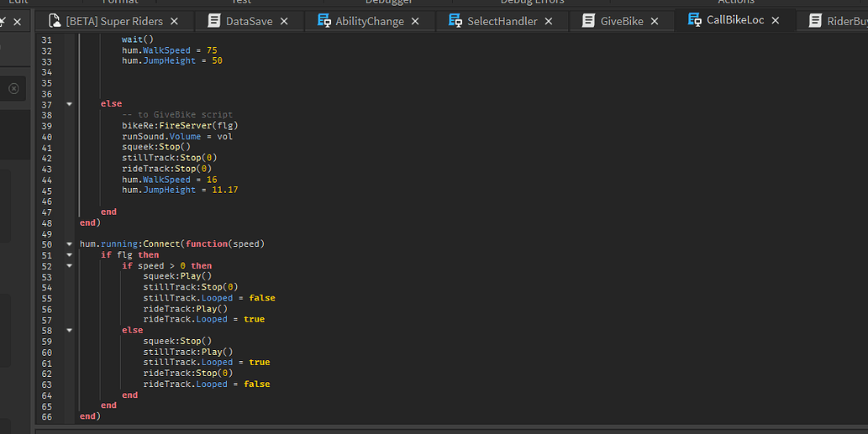The width and height of the screenshot is (868, 434).
Task: Close the AbilityChange tab
Action: click(415, 21)
